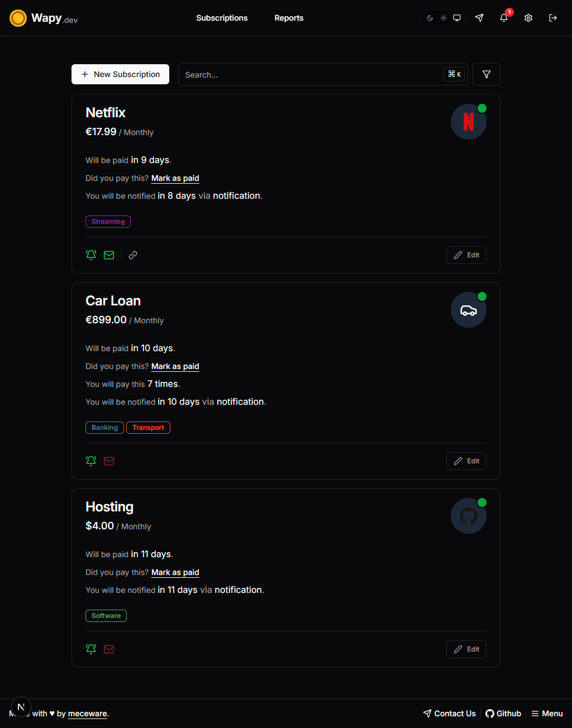
Task: Open the Reports nav item
Action: 289,18
